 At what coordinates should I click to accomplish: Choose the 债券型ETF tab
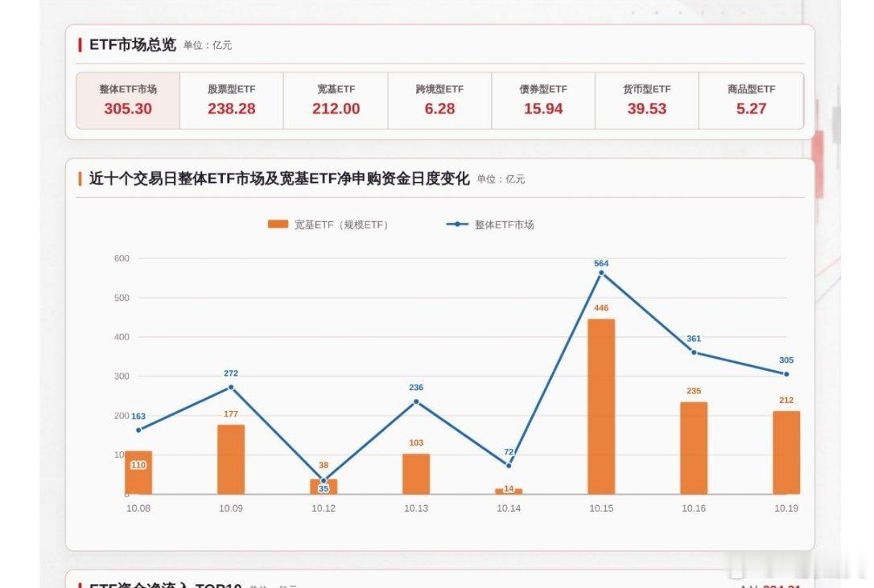pyautogui.click(x=543, y=101)
